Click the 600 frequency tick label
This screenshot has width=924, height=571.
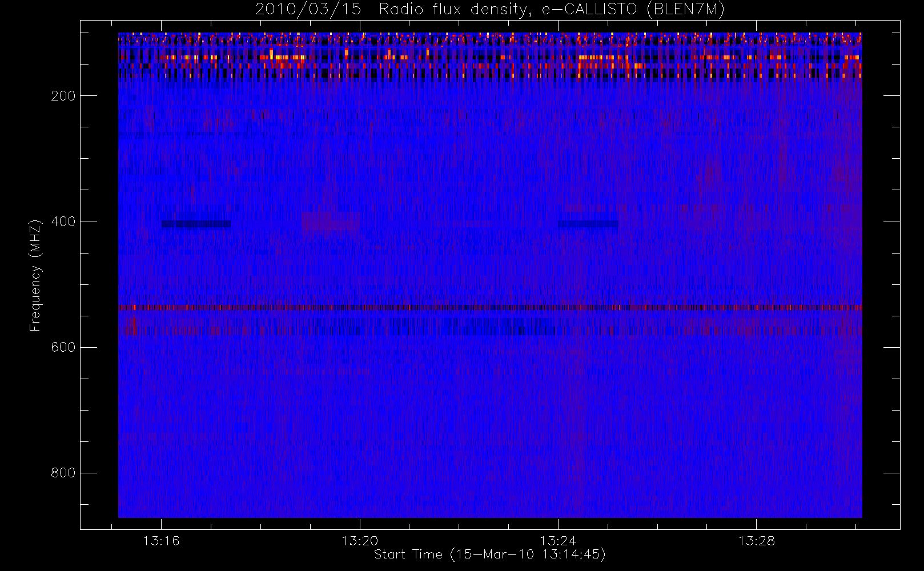click(x=63, y=347)
